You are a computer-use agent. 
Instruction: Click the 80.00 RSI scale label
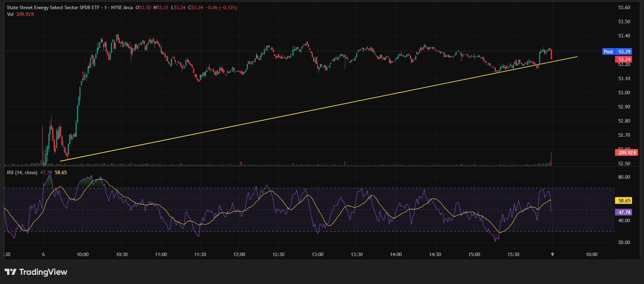(x=624, y=177)
